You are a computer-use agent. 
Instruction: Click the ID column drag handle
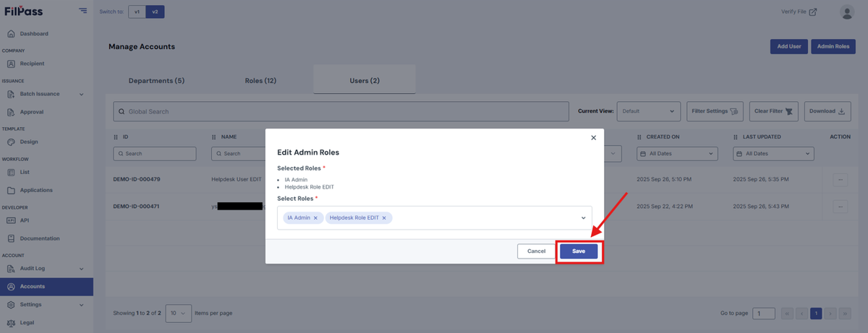click(116, 137)
